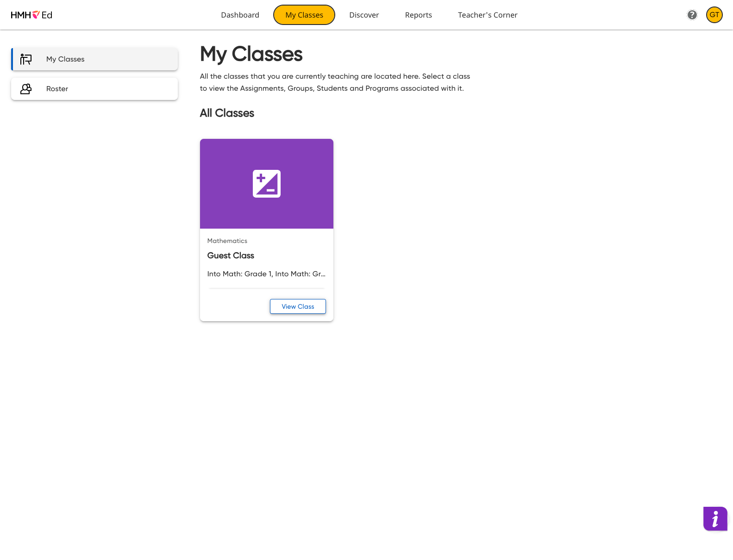Go to the Dashboard tab
The height and width of the screenshot is (560, 733).
point(240,15)
